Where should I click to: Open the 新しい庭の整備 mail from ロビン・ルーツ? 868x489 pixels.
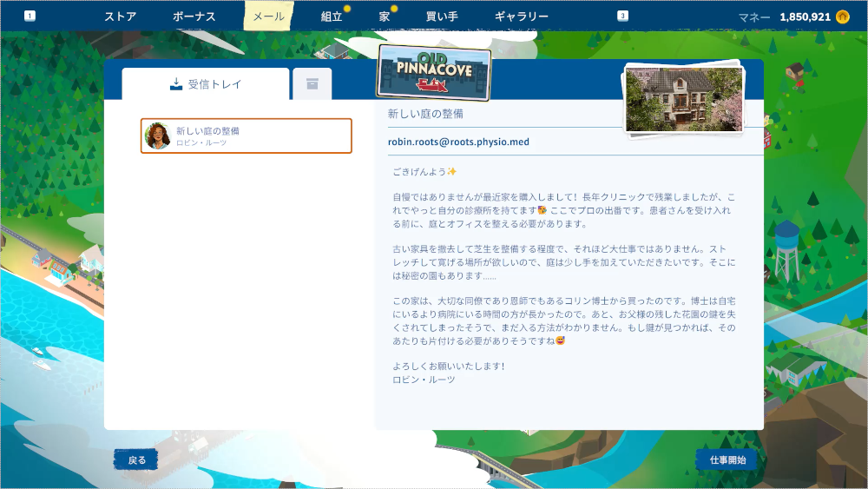[247, 135]
